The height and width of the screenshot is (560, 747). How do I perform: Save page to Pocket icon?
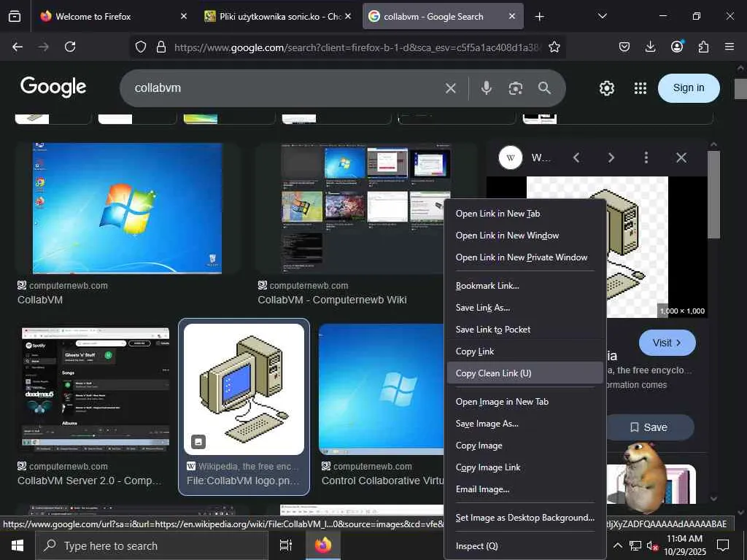(x=624, y=47)
